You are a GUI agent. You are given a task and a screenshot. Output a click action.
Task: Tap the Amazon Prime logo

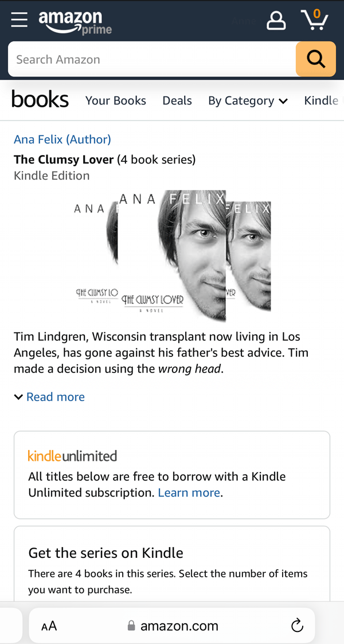[x=75, y=22]
